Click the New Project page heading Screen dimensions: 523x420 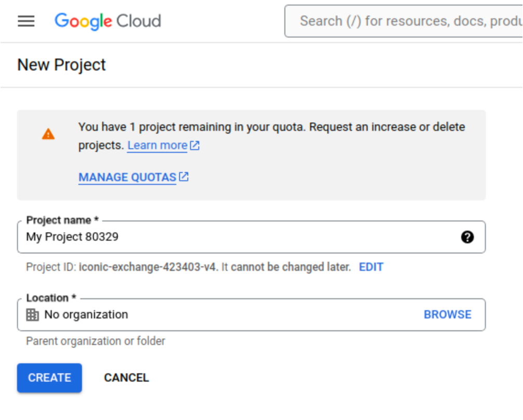(61, 64)
